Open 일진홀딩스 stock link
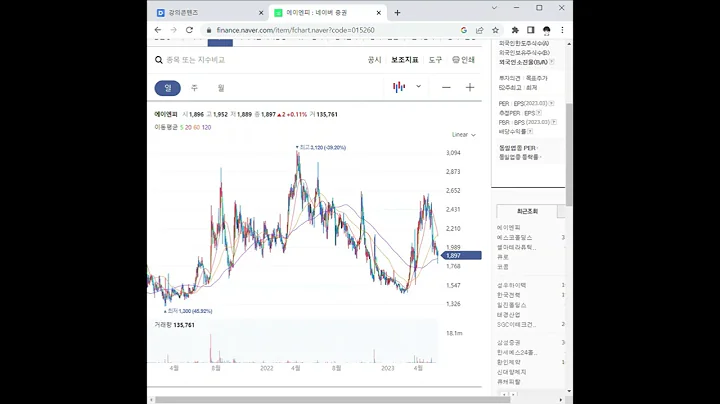Viewport: 720px width, 404px height. pos(512,305)
